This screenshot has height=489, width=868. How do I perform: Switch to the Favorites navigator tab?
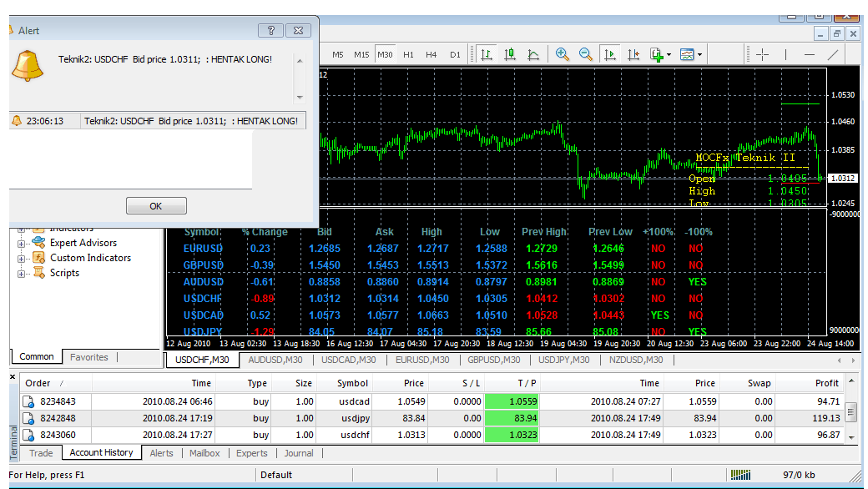pos(89,357)
